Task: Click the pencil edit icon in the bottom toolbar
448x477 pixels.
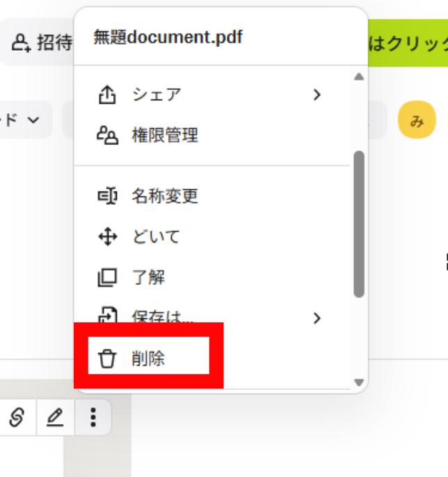Action: point(55,417)
